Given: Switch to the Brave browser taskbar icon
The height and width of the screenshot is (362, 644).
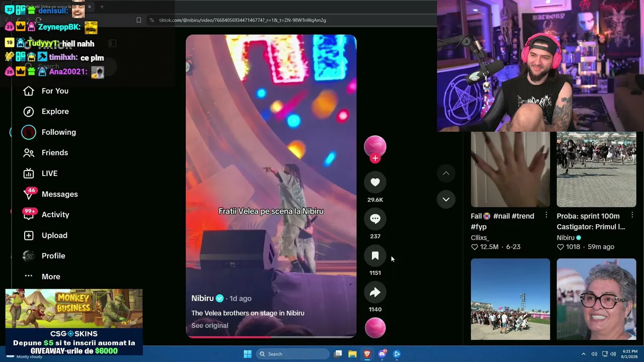Looking at the screenshot, I should (x=367, y=354).
